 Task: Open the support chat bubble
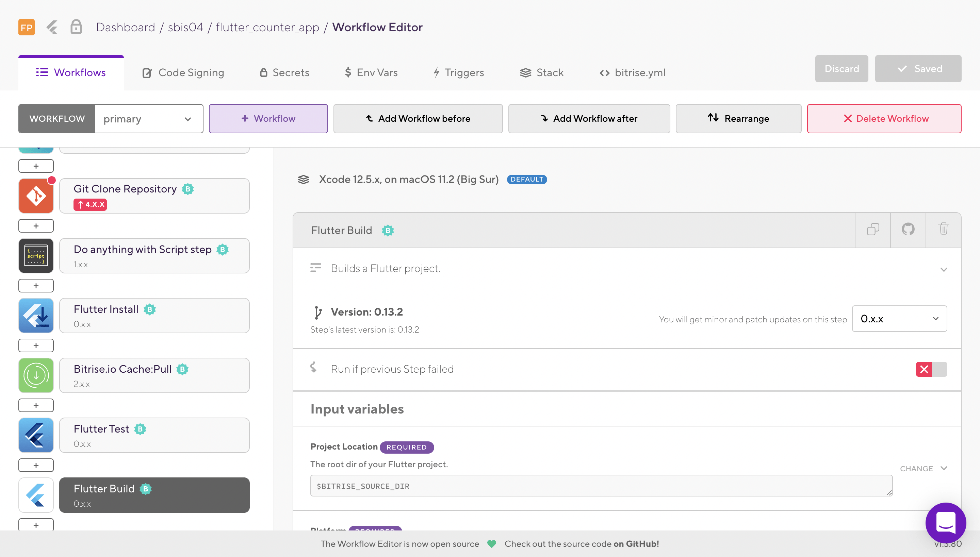click(946, 523)
